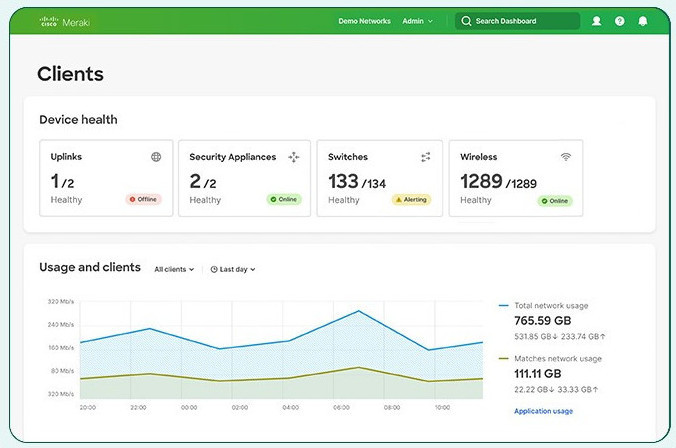
Task: Open the notifications bell icon
Action: click(642, 21)
